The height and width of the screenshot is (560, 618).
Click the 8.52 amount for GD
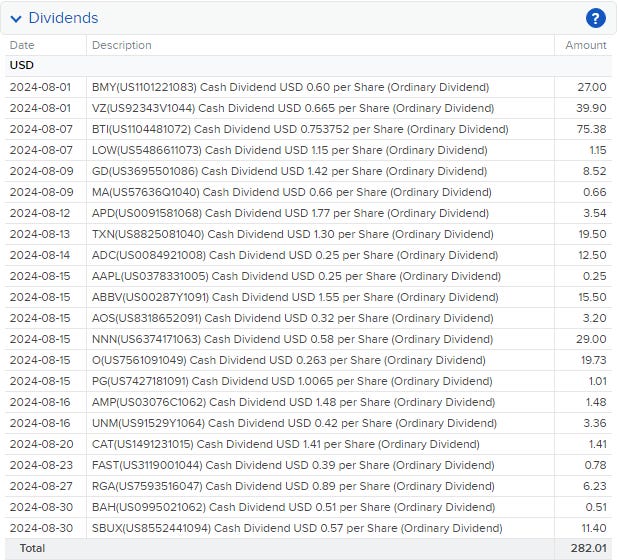point(595,171)
